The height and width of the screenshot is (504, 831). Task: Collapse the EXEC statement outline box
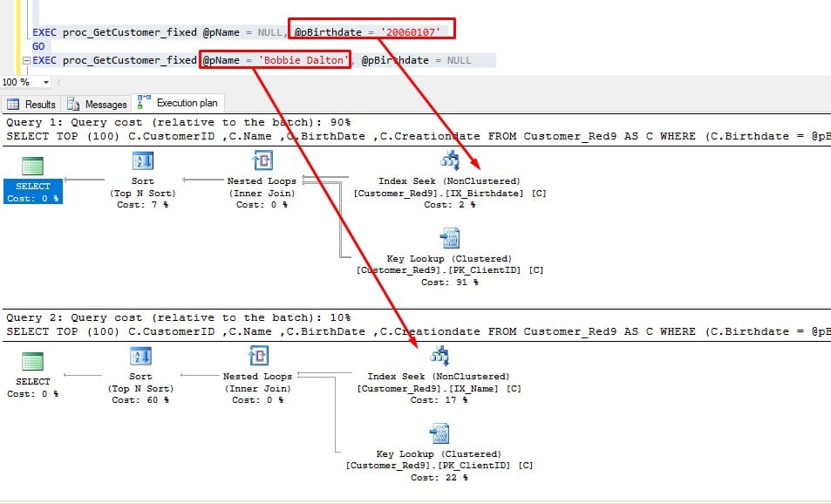(x=26, y=60)
